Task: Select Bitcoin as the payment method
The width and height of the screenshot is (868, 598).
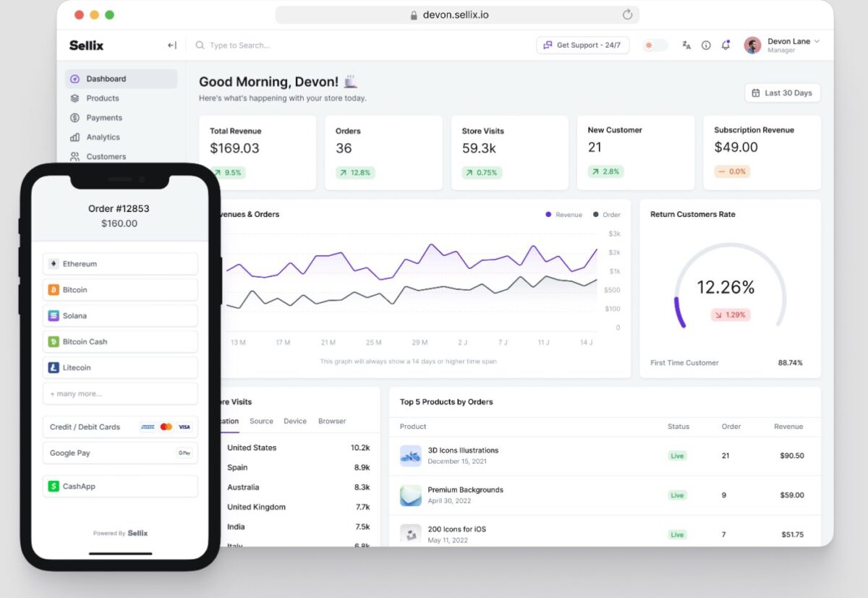Action: click(x=120, y=289)
